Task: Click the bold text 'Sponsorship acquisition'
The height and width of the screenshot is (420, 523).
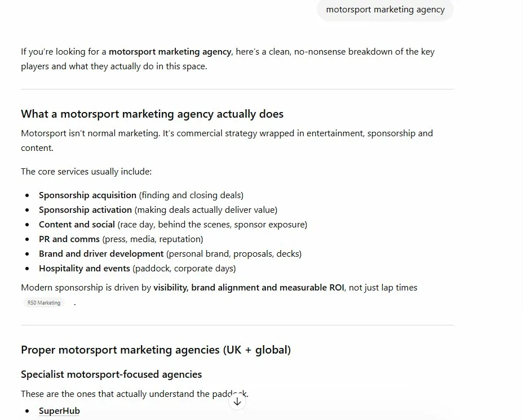Action: tap(87, 195)
